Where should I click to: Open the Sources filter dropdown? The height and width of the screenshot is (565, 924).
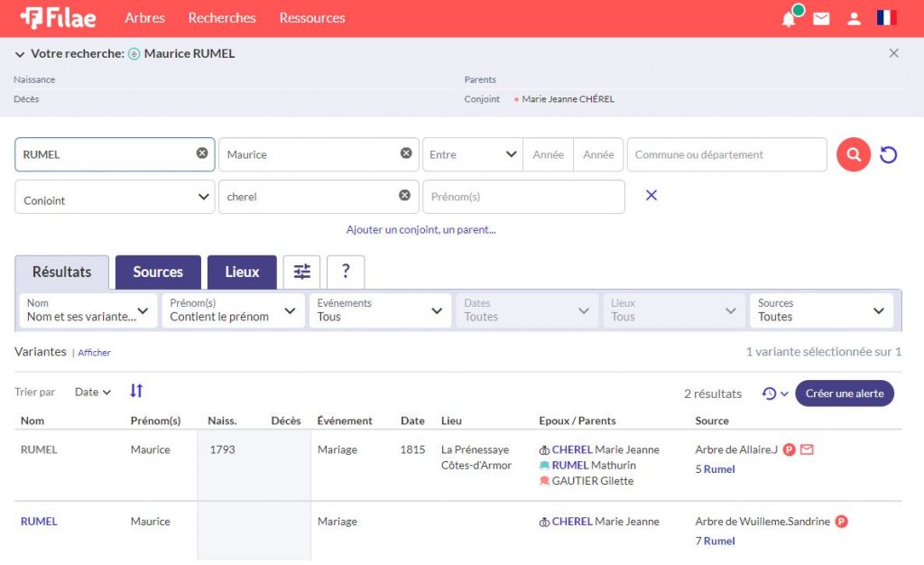click(821, 310)
